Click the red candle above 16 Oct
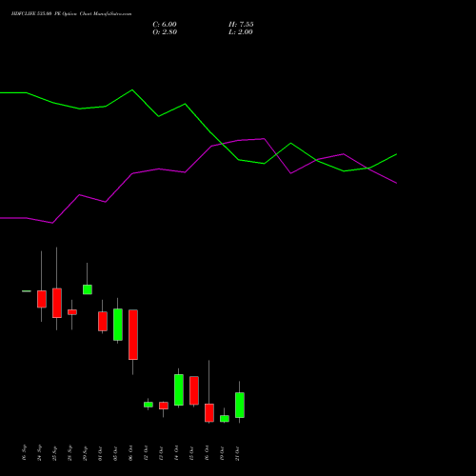This screenshot has width=476, height=476. pyautogui.click(x=209, y=413)
